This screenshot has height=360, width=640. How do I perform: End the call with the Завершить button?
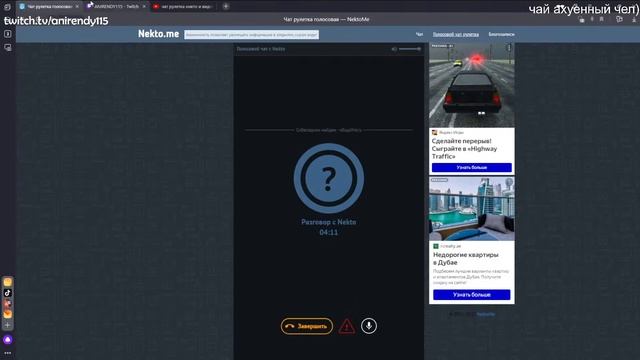point(307,326)
